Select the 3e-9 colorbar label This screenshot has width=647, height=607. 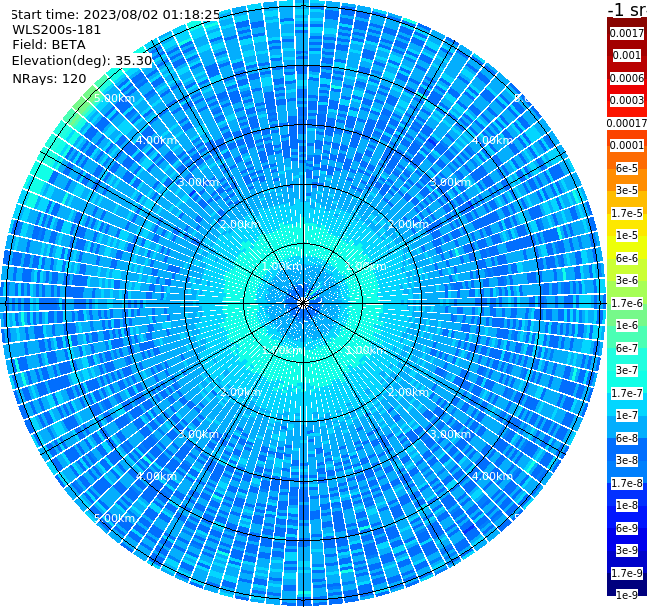tap(627, 550)
